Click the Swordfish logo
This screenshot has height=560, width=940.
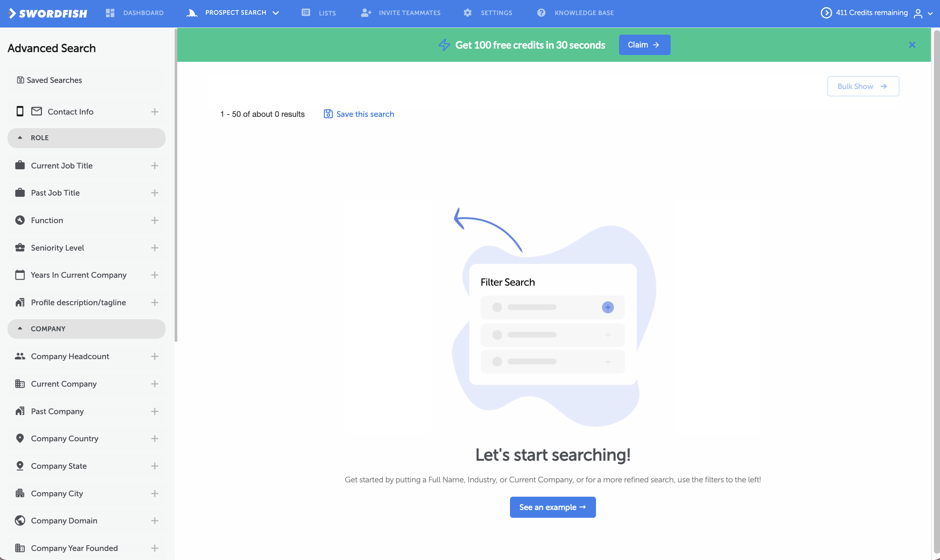point(48,13)
